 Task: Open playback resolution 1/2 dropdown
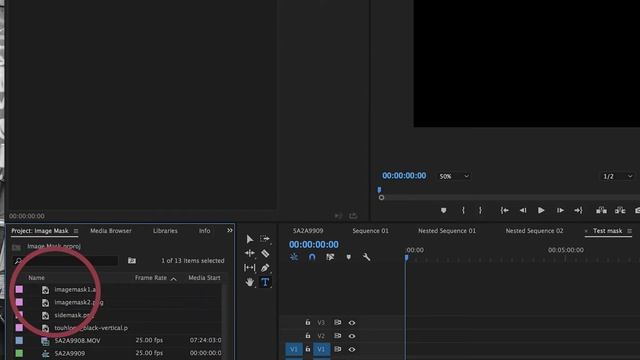tap(618, 176)
